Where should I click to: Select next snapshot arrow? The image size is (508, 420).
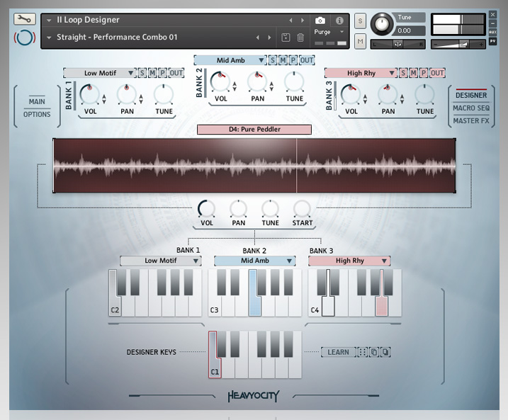tap(269, 38)
